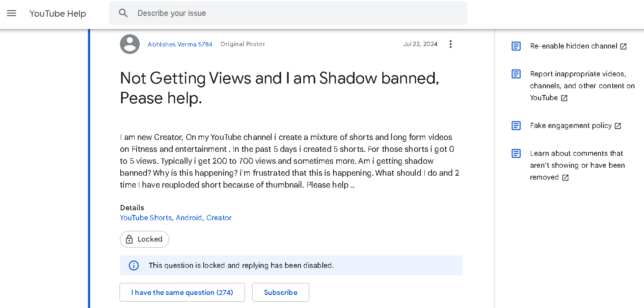Click 'This question is locked' notice text
The width and height of the screenshot is (644, 308).
tap(241, 265)
